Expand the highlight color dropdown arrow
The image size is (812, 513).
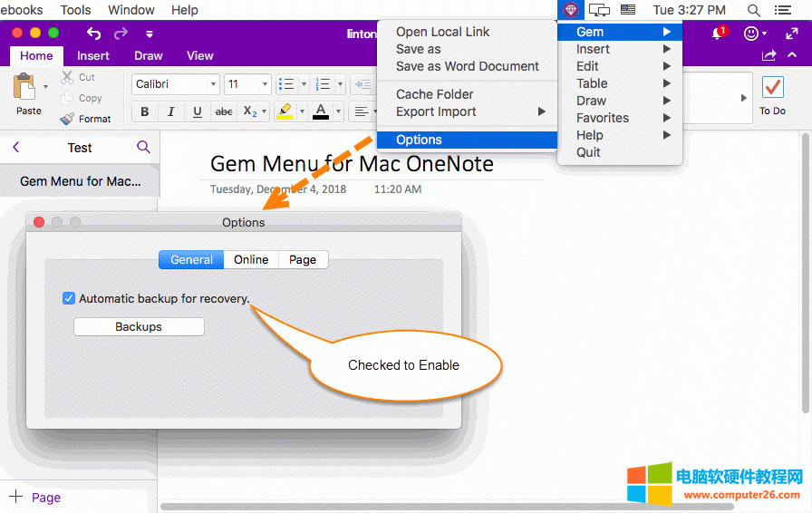(x=300, y=112)
